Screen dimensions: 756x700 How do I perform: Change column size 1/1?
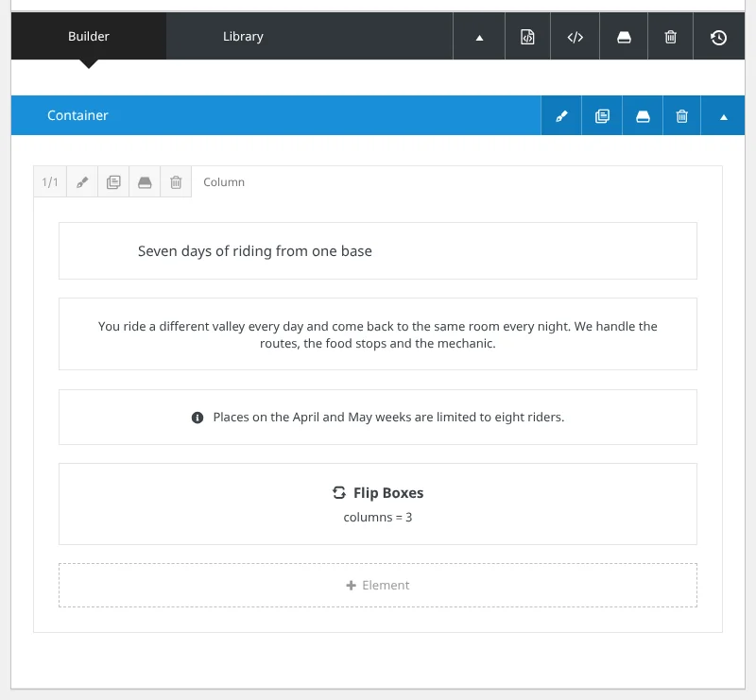(50, 181)
